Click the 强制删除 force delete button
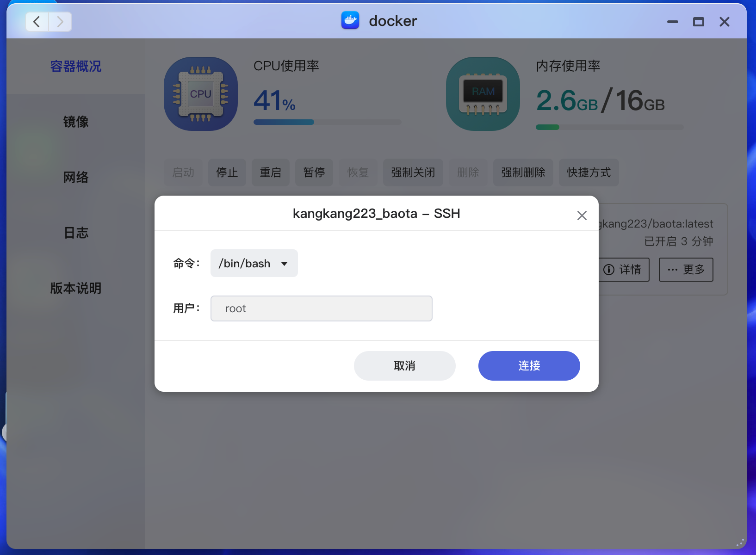Viewport: 756px width, 555px height. tap(523, 173)
